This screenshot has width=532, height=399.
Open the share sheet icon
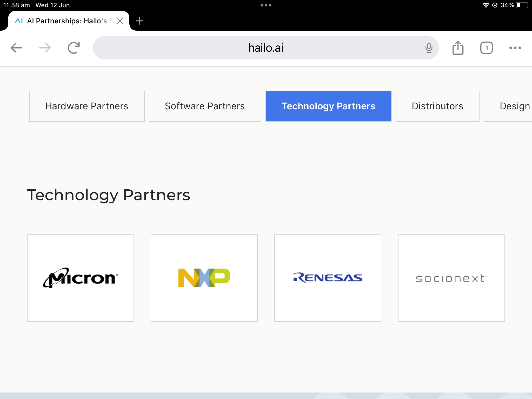(x=458, y=48)
